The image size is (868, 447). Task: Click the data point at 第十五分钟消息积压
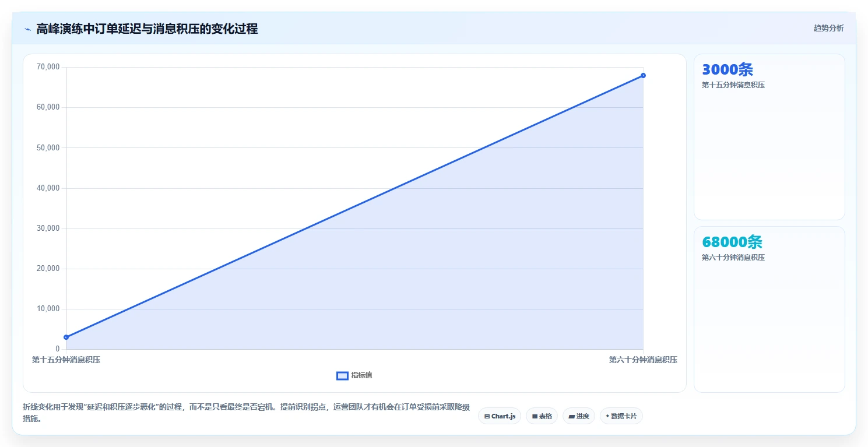[x=66, y=337]
